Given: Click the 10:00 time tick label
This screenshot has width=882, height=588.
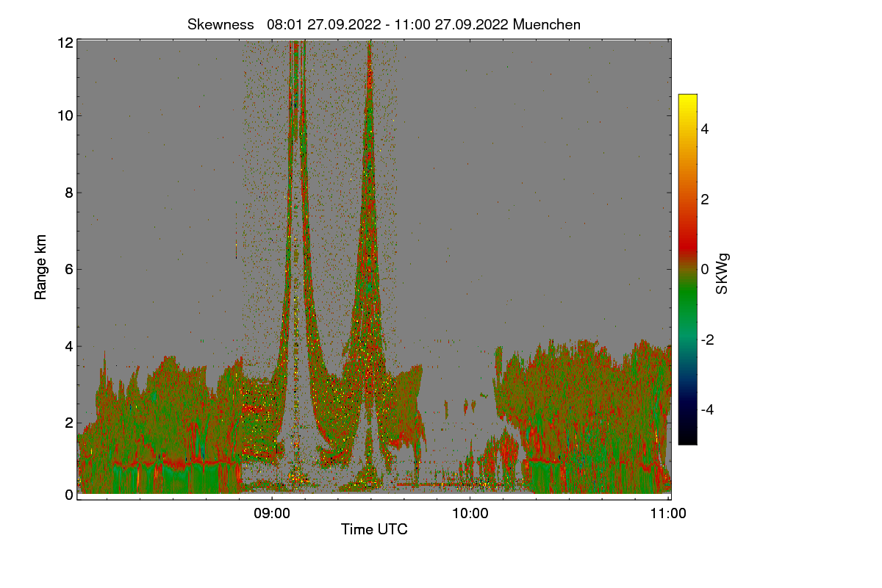Looking at the screenshot, I should coord(470,514).
